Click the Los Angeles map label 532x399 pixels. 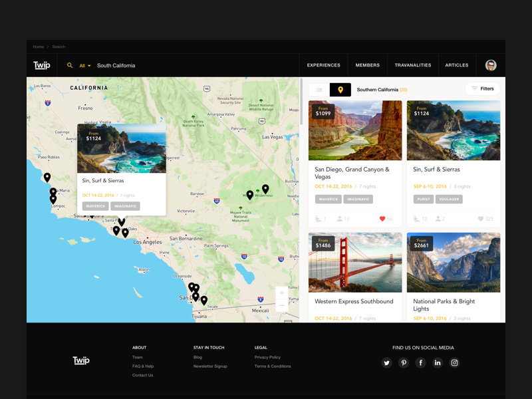pos(147,242)
